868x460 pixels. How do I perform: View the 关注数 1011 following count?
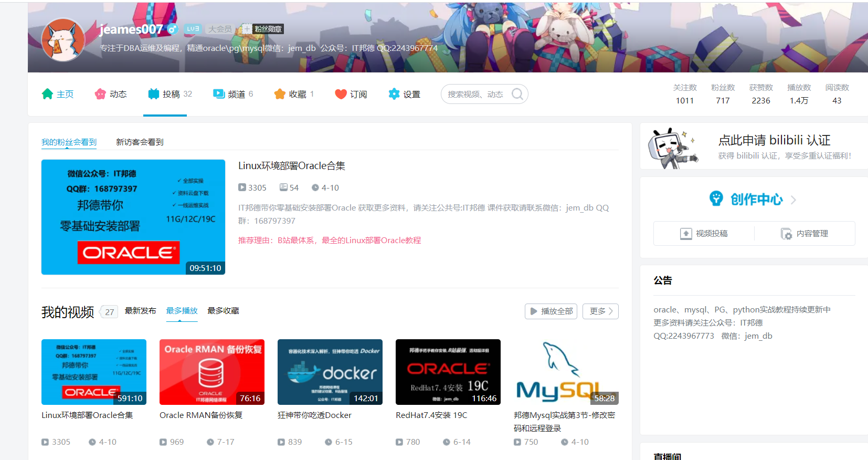click(685, 94)
